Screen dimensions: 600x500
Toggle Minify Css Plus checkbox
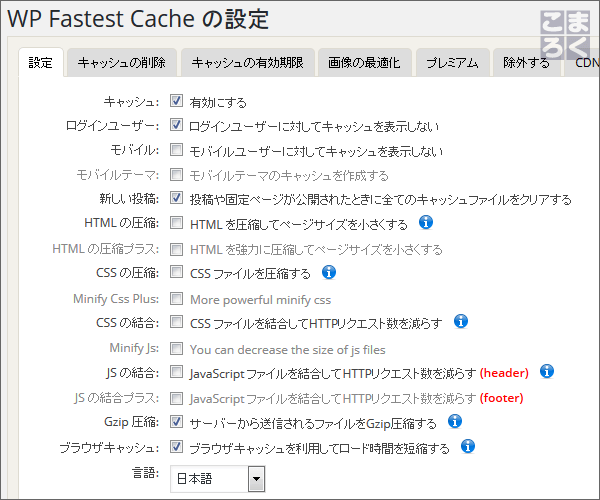click(x=176, y=299)
